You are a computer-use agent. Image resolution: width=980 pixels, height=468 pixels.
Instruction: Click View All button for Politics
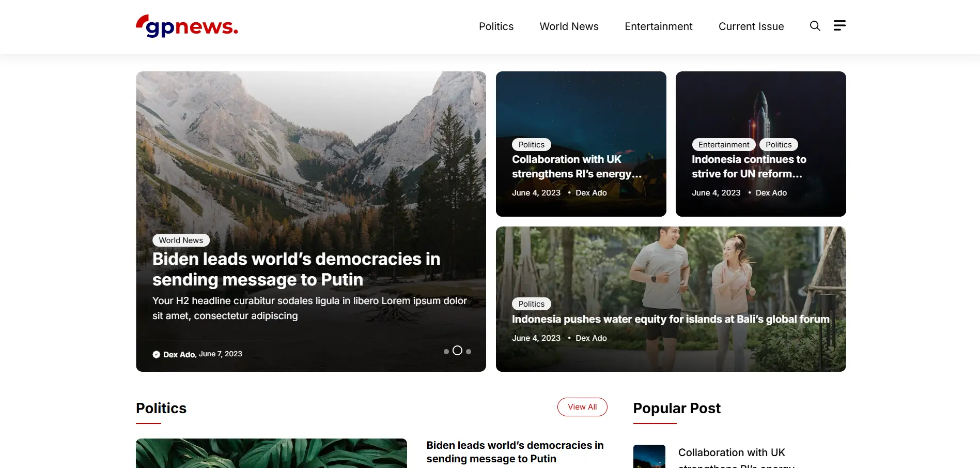tap(582, 407)
